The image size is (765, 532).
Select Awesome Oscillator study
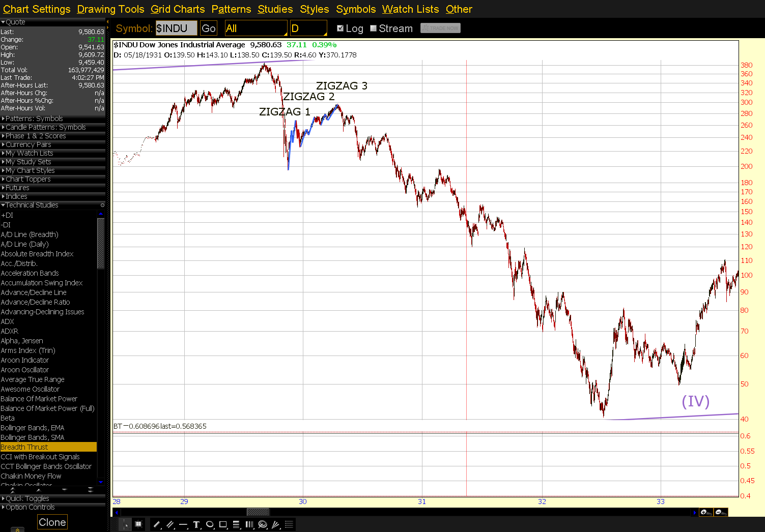[x=48, y=389]
